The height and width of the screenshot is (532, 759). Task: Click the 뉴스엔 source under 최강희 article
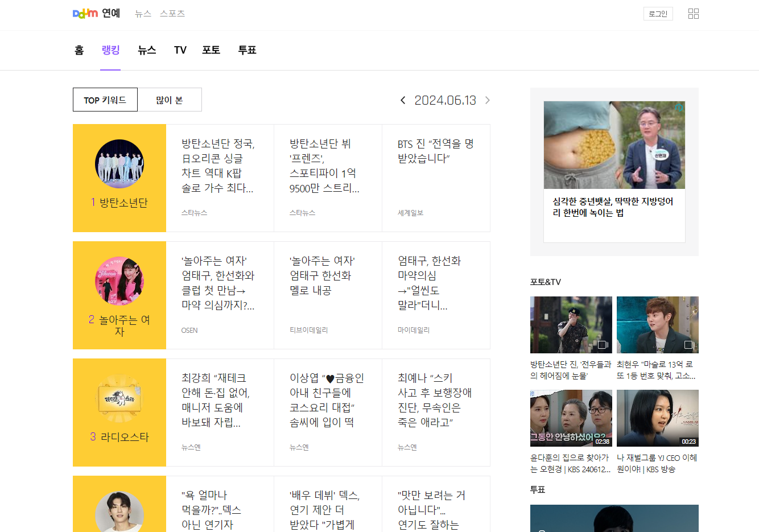pos(191,447)
